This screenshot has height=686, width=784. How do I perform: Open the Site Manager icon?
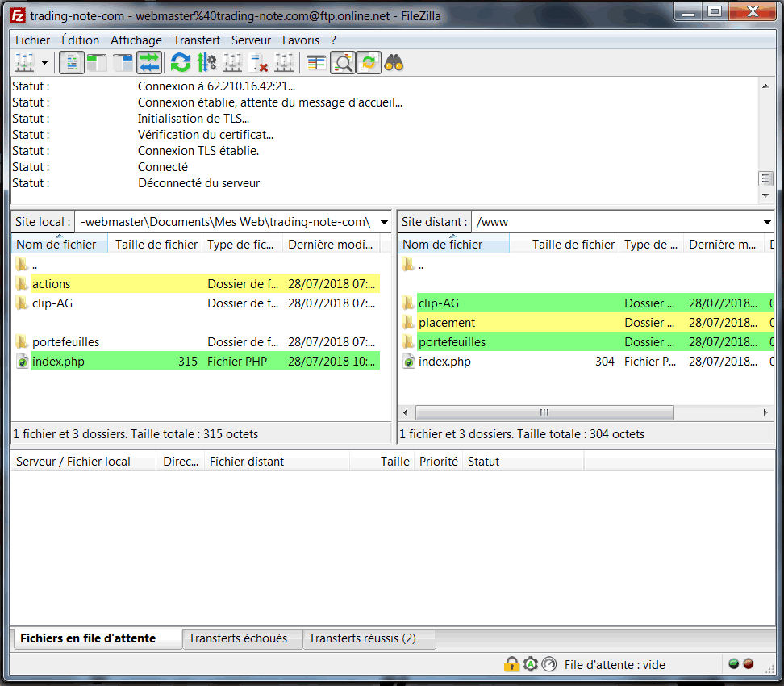coord(24,63)
